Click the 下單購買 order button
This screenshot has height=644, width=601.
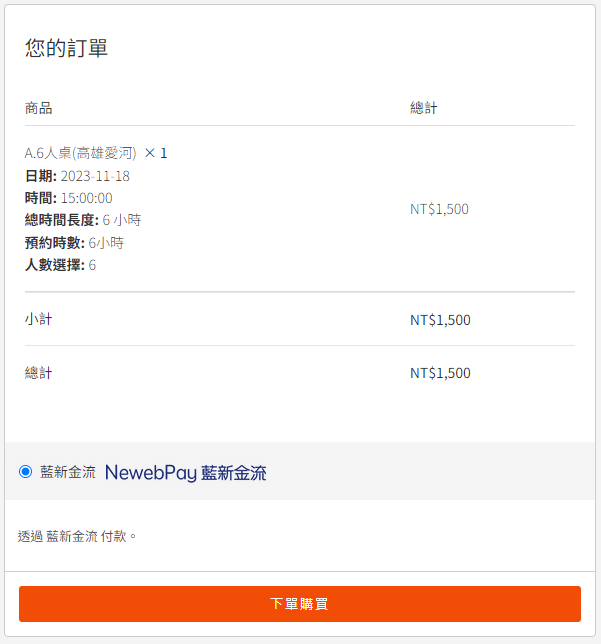tap(300, 604)
